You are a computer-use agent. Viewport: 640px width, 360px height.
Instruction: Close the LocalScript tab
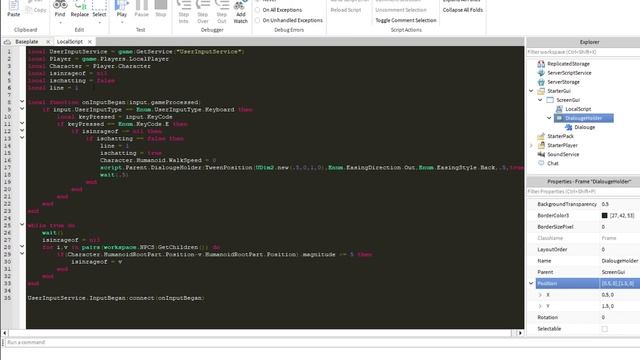pos(90,42)
